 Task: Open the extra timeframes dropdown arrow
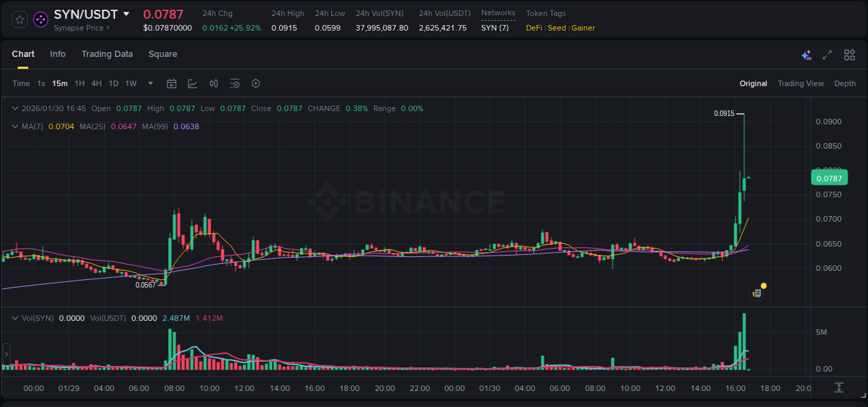coord(149,83)
